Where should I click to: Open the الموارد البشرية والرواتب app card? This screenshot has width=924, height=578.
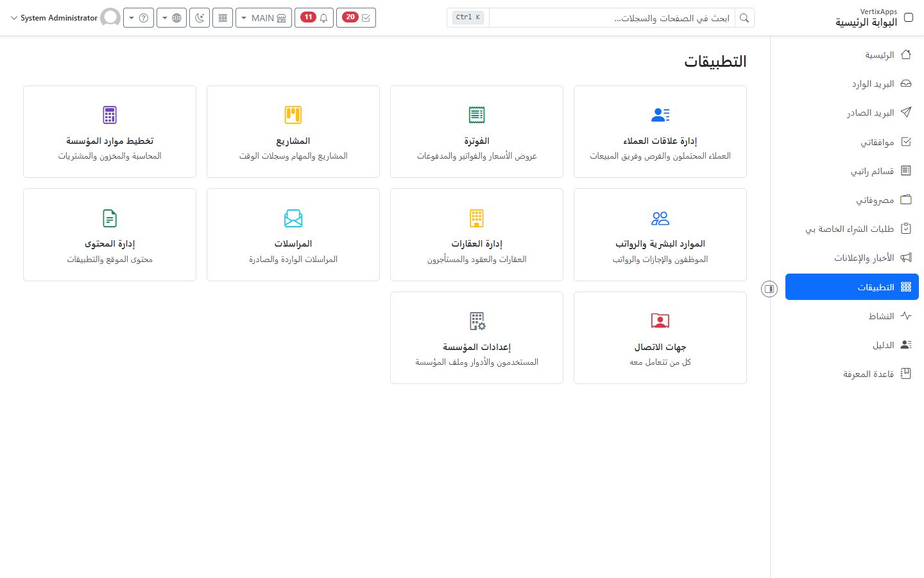660,234
